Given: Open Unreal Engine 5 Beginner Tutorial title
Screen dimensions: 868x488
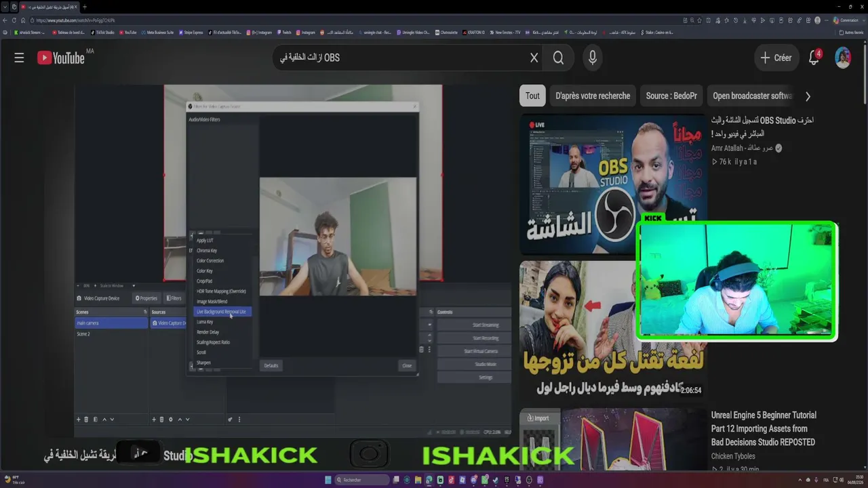Looking at the screenshot, I should [x=763, y=428].
